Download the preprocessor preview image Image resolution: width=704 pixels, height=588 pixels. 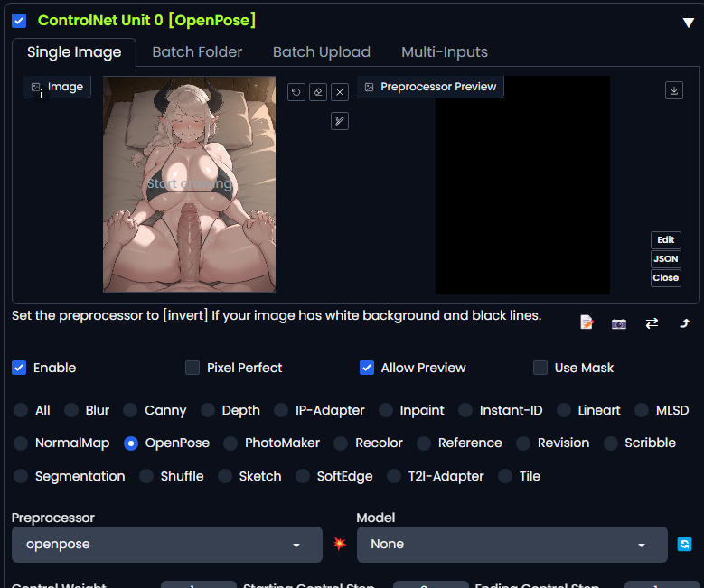tap(674, 90)
